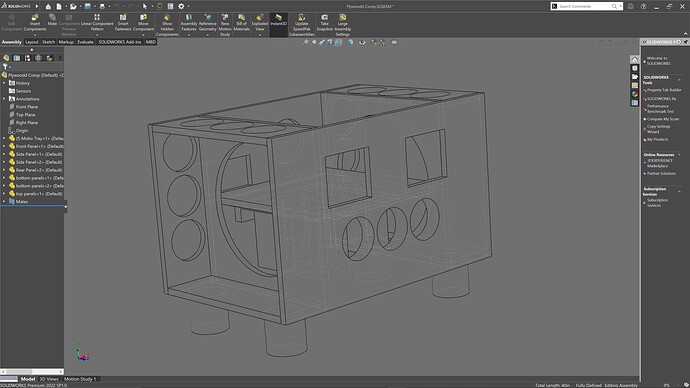
Task: Open Performance Benchmark Test link
Action: pos(660,109)
